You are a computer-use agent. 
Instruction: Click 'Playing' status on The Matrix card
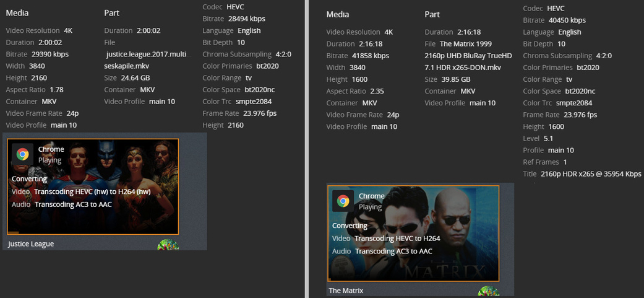pyautogui.click(x=370, y=207)
